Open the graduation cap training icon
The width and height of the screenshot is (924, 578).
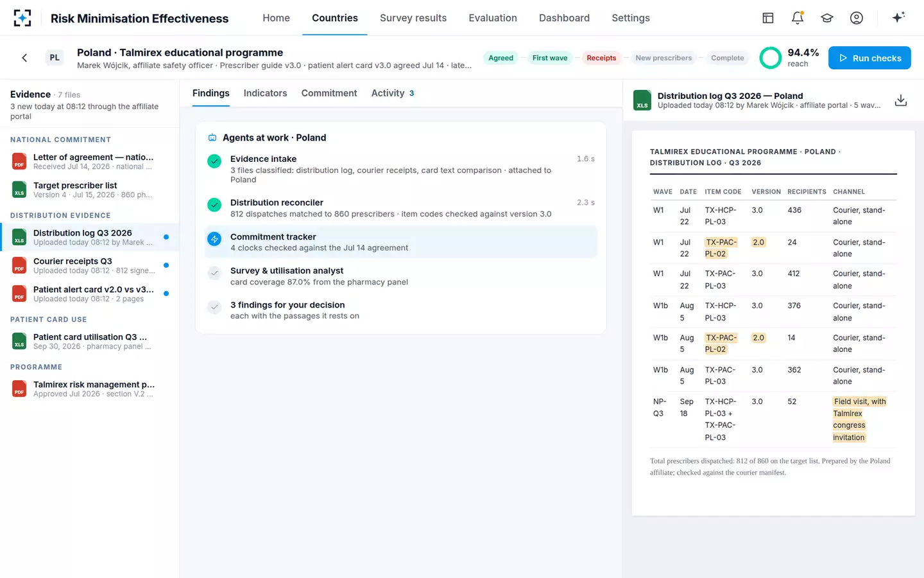[827, 18]
